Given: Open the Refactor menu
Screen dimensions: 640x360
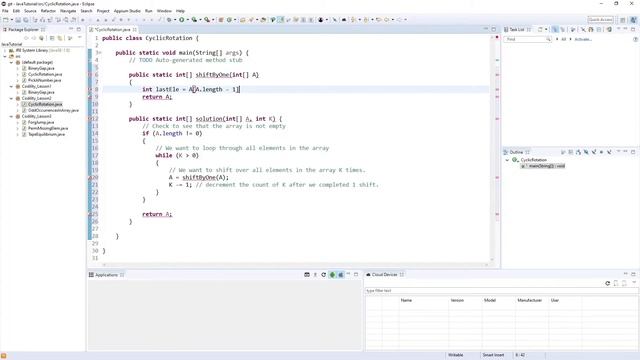Looking at the screenshot, I should tap(48, 11).
